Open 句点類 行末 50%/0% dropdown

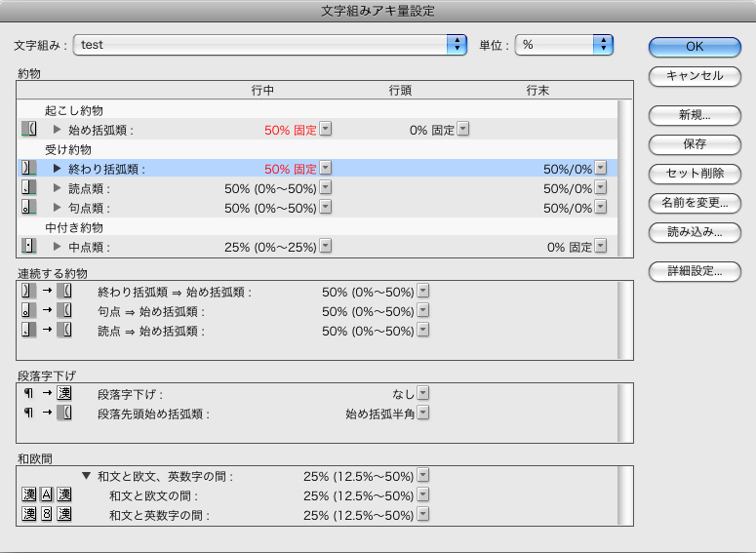click(x=601, y=207)
